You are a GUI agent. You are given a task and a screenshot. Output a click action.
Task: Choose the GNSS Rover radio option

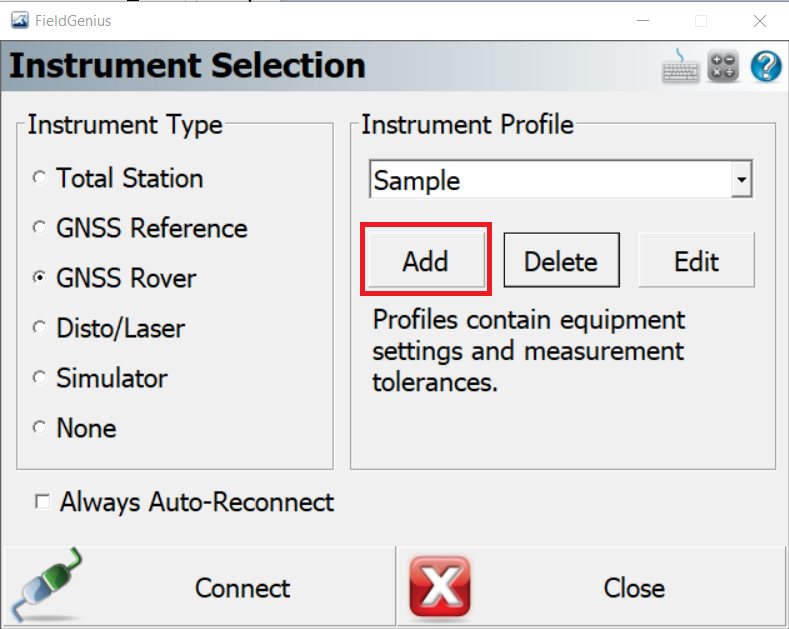click(39, 277)
